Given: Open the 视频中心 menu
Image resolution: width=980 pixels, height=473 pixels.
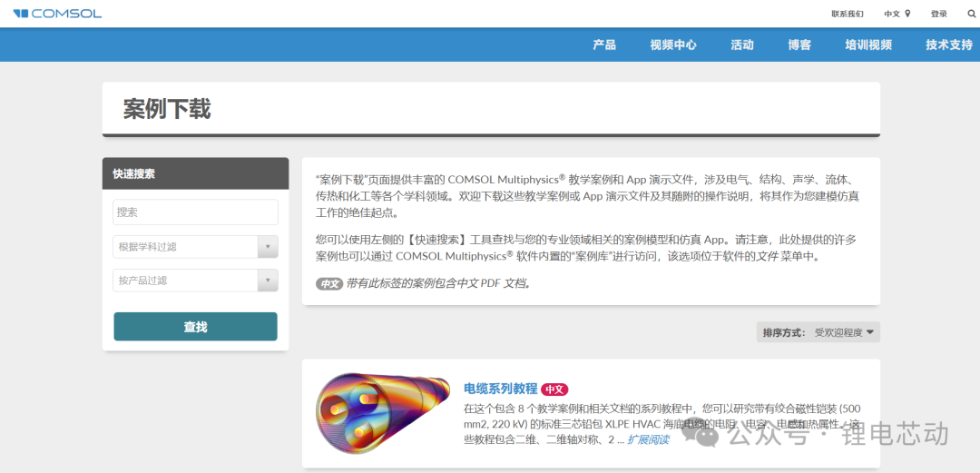Looking at the screenshot, I should point(673,44).
